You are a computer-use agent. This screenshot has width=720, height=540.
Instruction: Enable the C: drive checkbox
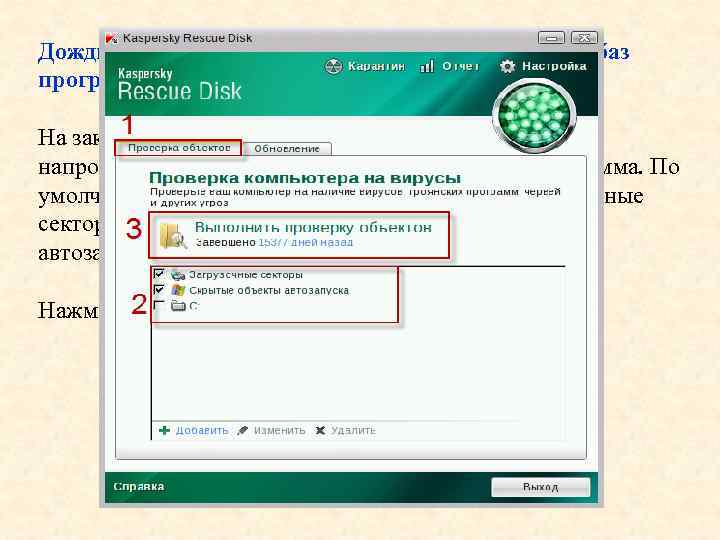pos(159,305)
